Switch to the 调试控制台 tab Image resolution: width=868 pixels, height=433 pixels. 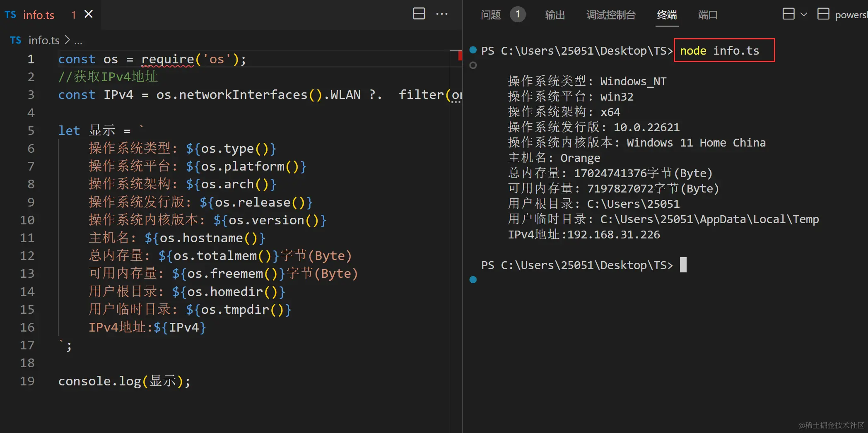click(611, 15)
